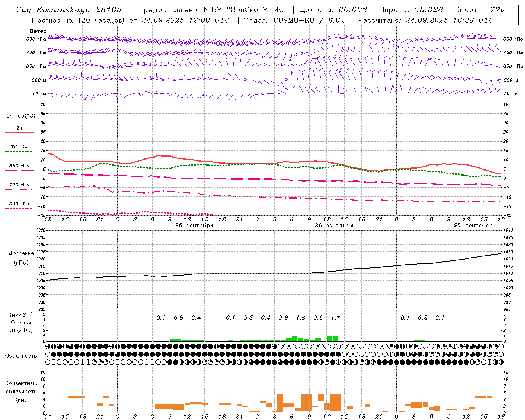Screen dimensions: 525x420
Task: Click the Давление panel label
Action: pyautogui.click(x=21, y=253)
